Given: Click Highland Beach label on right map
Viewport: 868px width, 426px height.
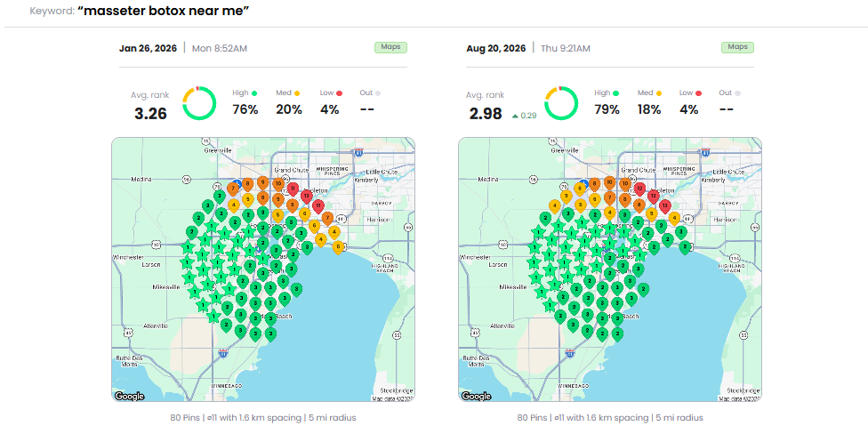Looking at the screenshot, I should 731,268.
